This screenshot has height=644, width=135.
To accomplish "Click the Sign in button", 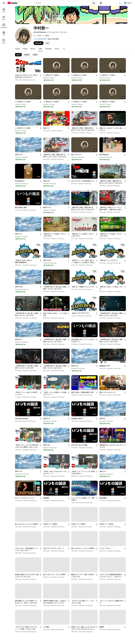I will 128,3.
